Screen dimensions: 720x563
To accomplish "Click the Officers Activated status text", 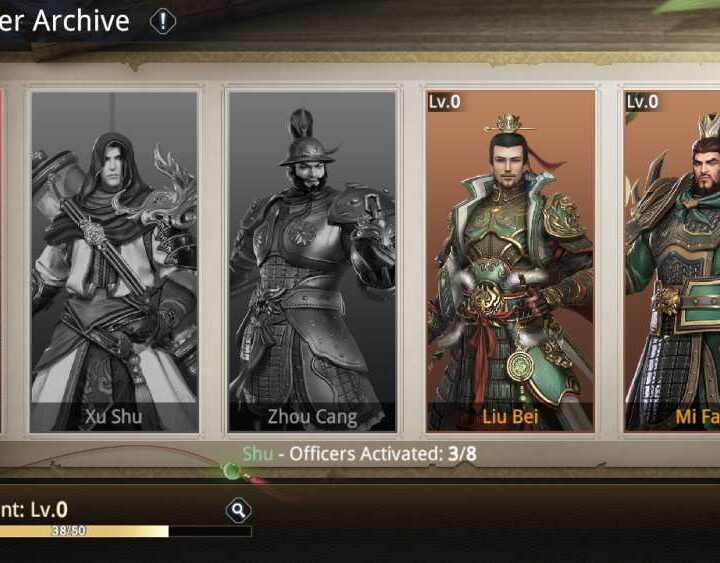I will 359,454.
